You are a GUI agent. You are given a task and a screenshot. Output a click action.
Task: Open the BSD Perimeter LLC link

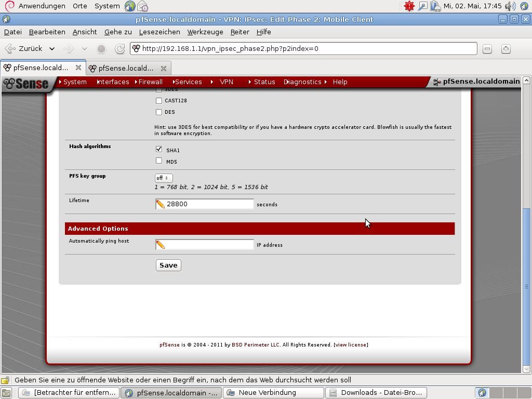pos(256,345)
